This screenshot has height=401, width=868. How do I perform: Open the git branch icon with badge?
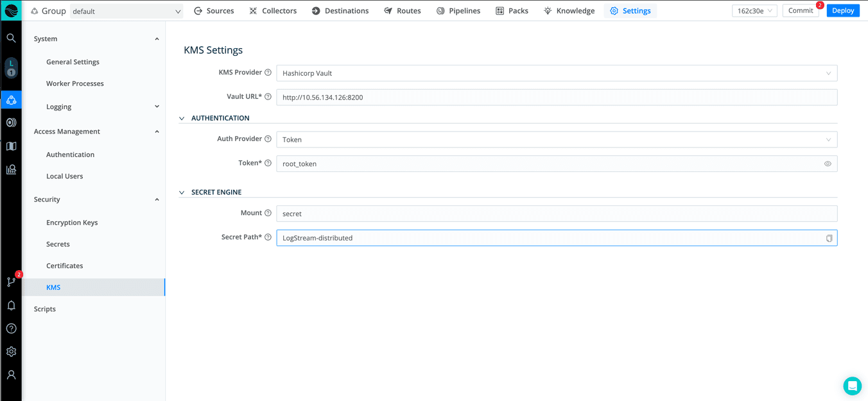pos(11,282)
